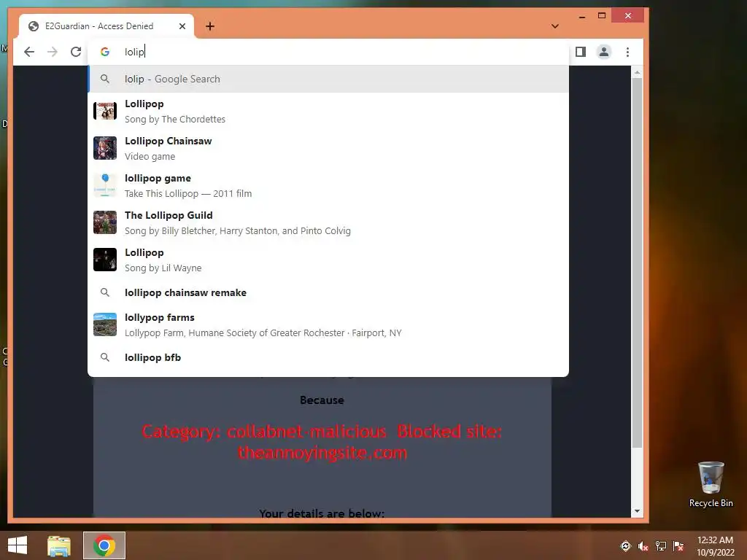Click The Chordettes album thumbnail

point(105,111)
